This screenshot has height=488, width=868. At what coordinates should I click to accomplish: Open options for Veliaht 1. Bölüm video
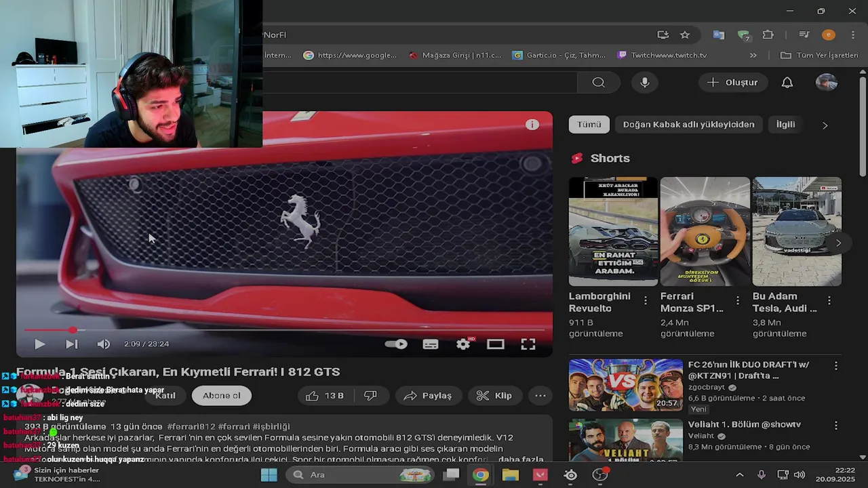tap(835, 426)
